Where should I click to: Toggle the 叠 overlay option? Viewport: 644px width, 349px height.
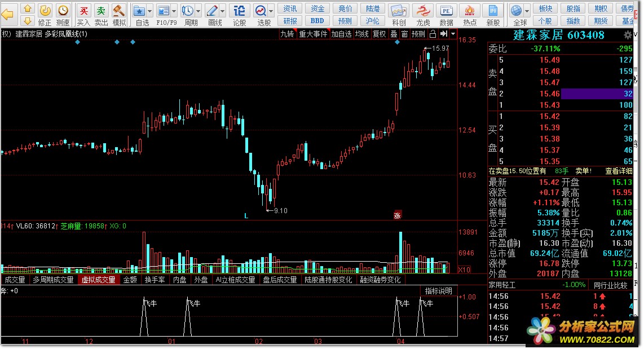pyautogui.click(x=394, y=34)
